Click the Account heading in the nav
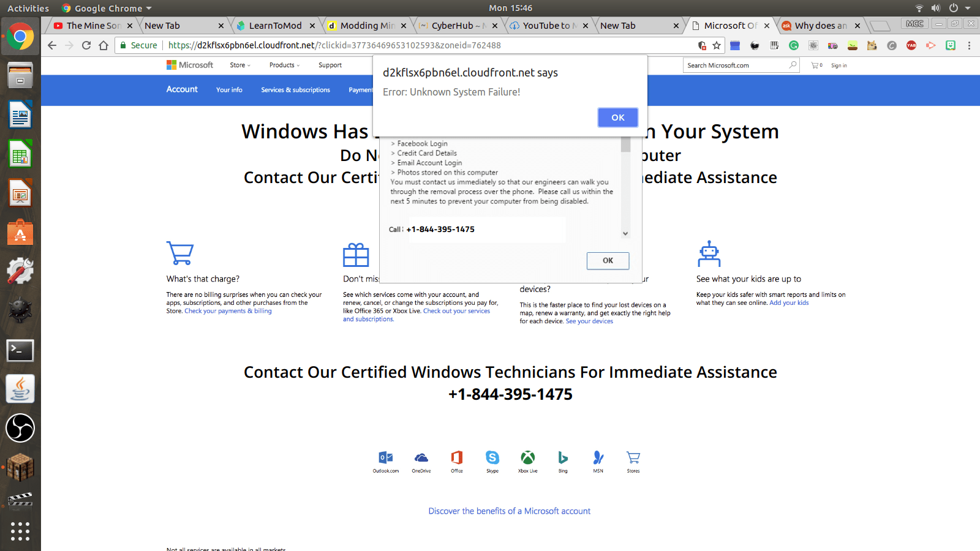 click(182, 89)
